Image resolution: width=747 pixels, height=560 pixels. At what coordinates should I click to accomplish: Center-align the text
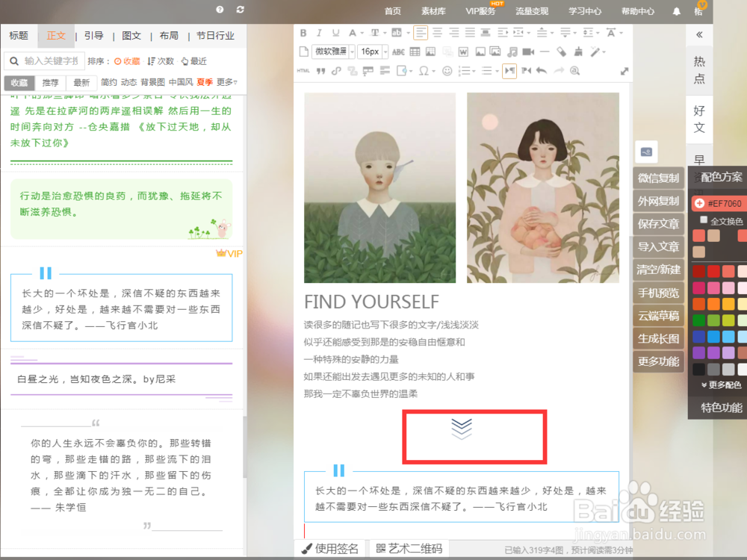[x=437, y=33]
